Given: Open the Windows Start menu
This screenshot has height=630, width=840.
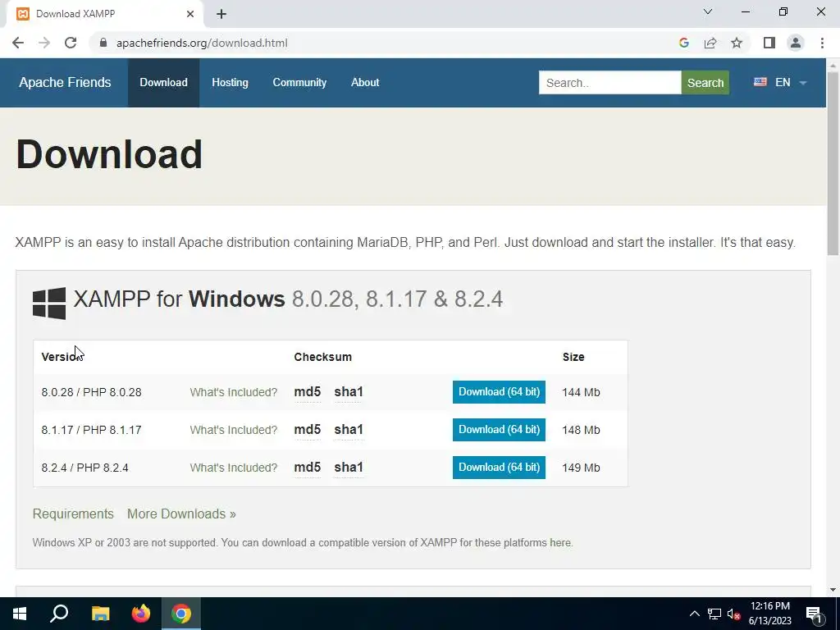Looking at the screenshot, I should 20,614.
